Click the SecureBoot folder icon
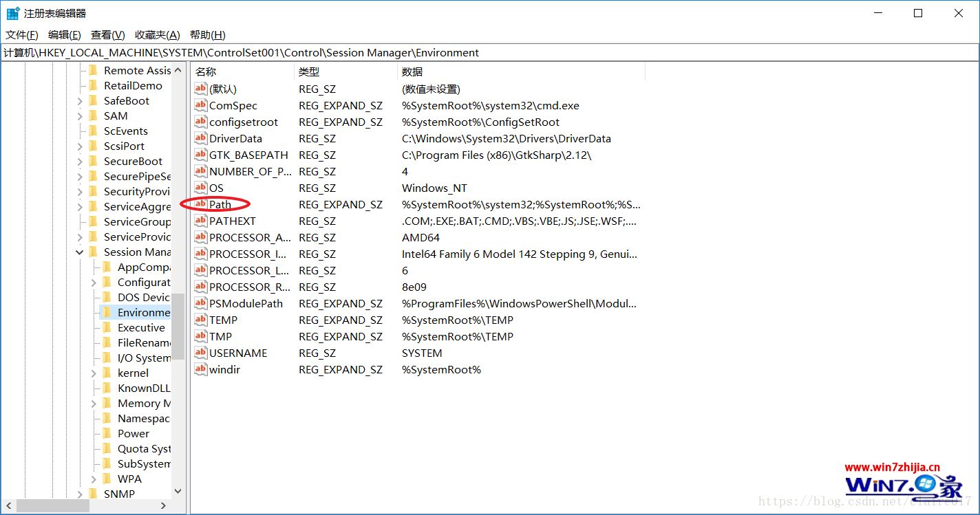The image size is (980, 515). click(93, 161)
